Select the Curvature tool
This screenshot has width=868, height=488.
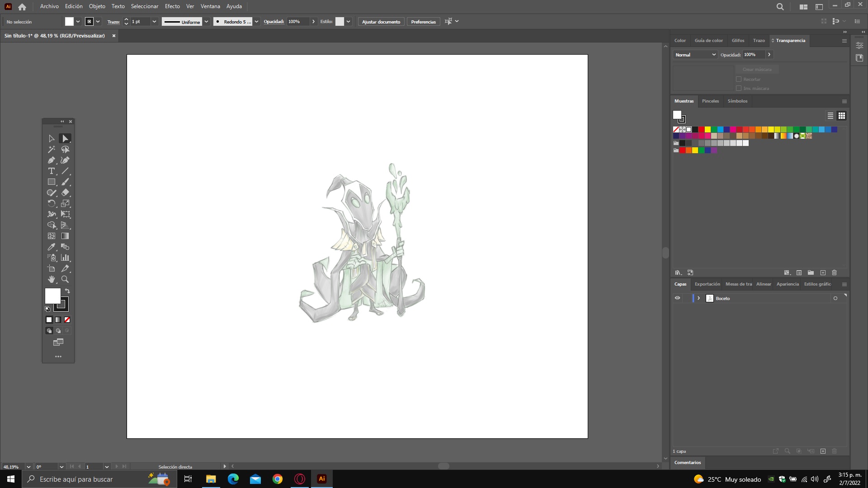tap(65, 160)
